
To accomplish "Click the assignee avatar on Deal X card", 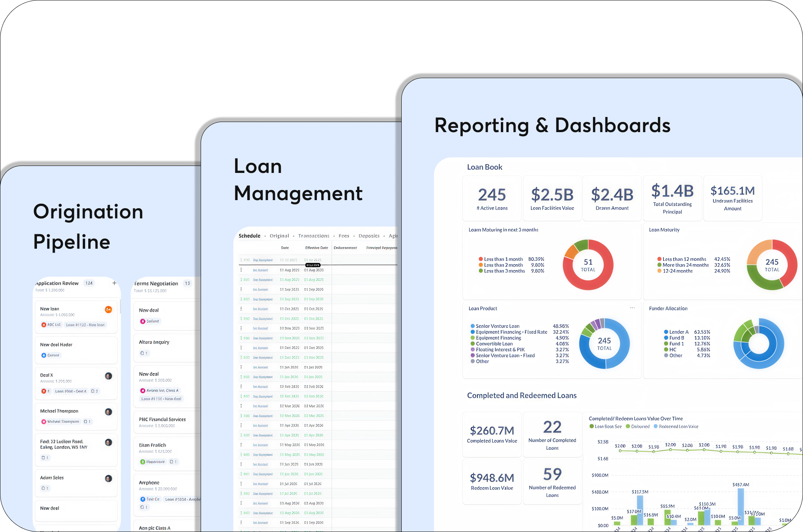I will coord(108,376).
